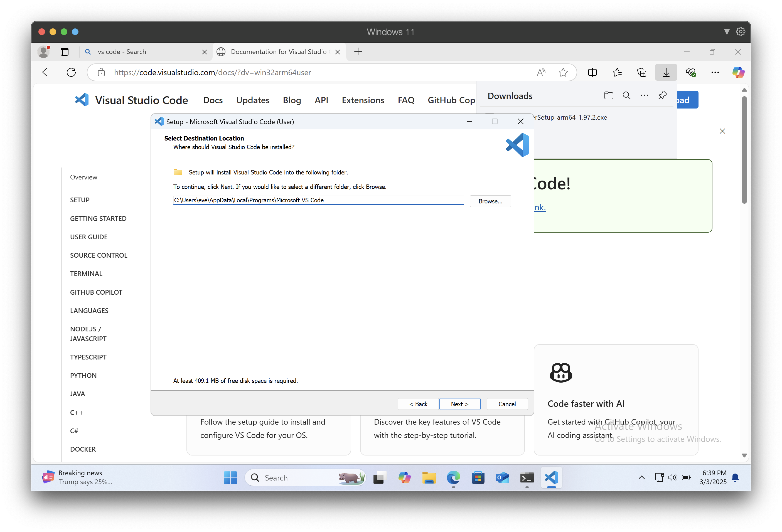Click Browse to choose install folder
This screenshot has height=532, width=782.
pyautogui.click(x=490, y=201)
